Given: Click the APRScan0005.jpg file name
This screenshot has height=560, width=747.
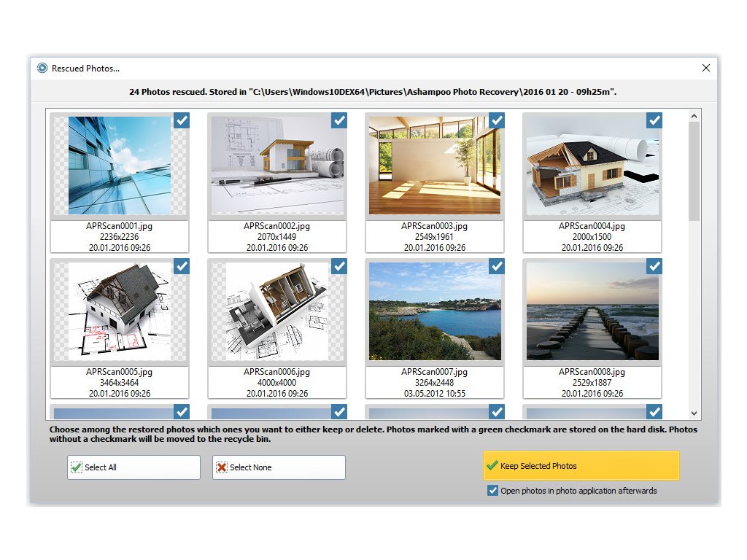Looking at the screenshot, I should point(119,372).
